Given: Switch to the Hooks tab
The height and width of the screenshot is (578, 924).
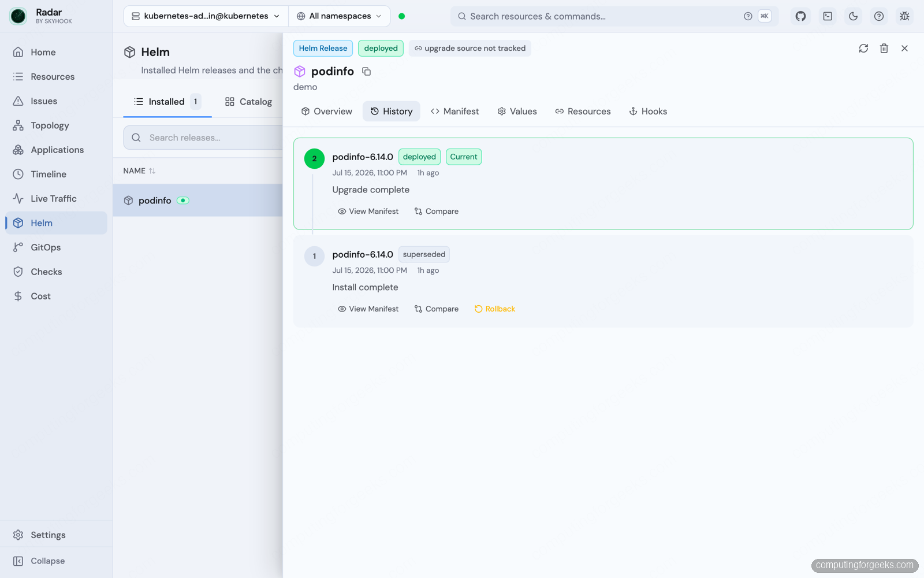Looking at the screenshot, I should click(x=648, y=112).
